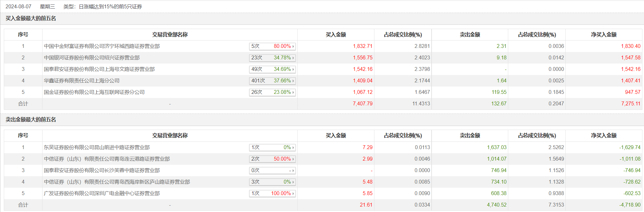644x212 pixels.
Task: Expand the 2次 50.00% stats box
Action: click(272, 159)
